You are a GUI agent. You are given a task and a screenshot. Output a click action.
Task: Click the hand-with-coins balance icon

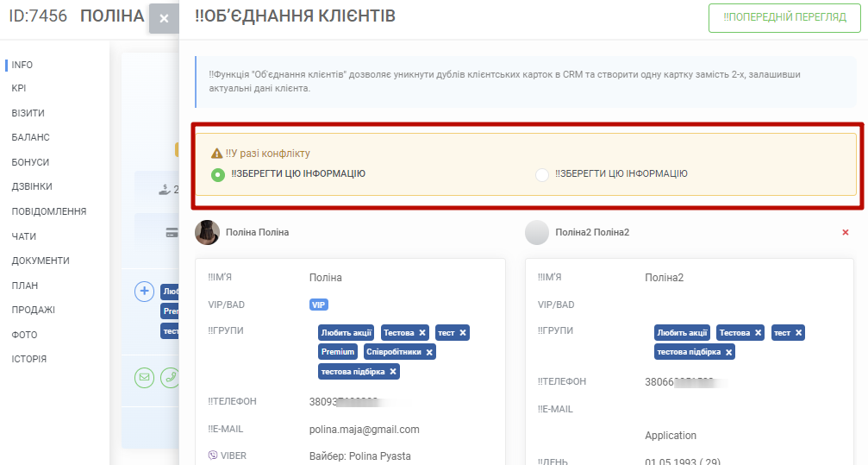tap(165, 190)
